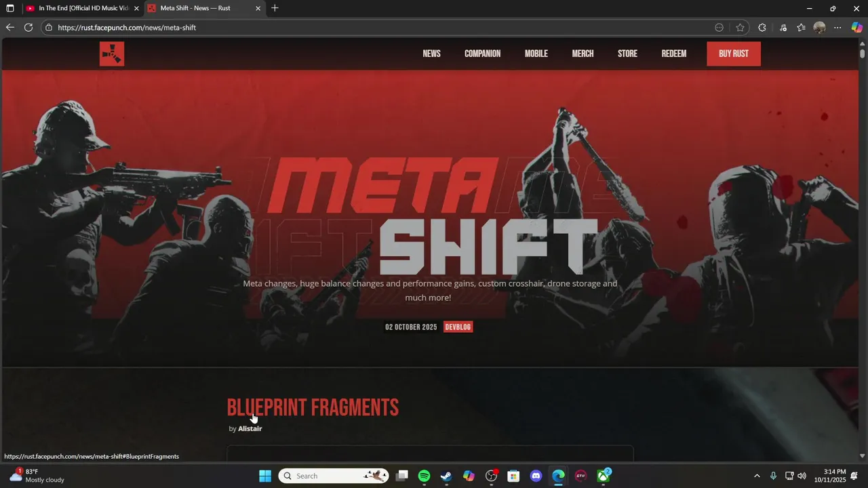The image size is (868, 488).
Task: Click the BUY RUST button
Action: 734,54
